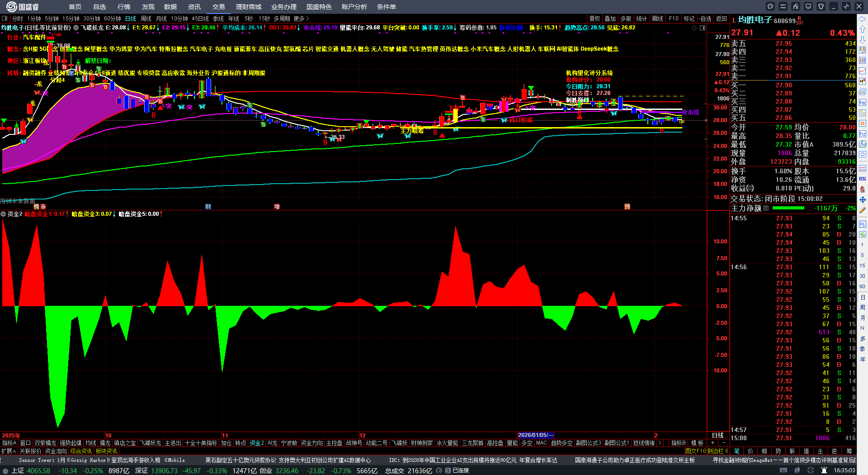Toggle the 周 period button in right sidebar

(x=863, y=308)
